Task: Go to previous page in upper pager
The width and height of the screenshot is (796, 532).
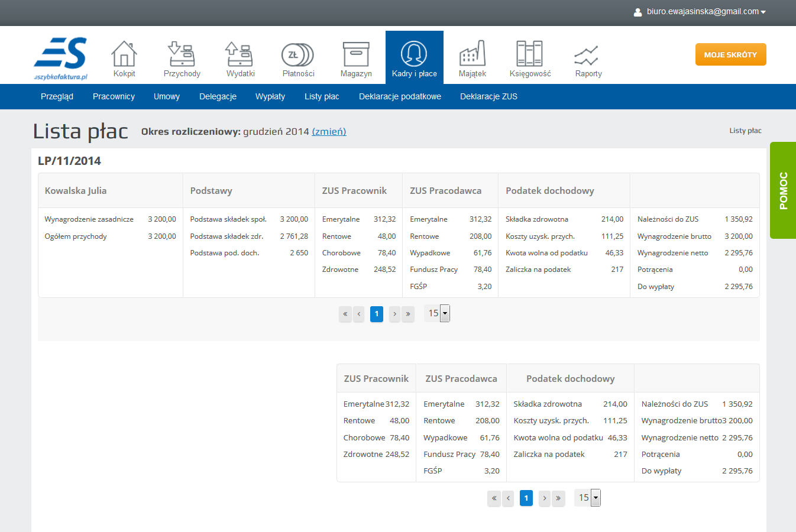Action: click(359, 314)
